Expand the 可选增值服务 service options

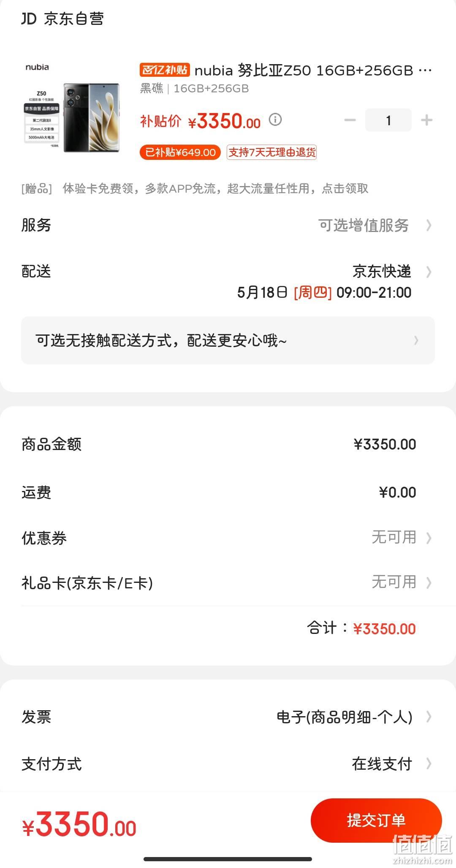375,225
